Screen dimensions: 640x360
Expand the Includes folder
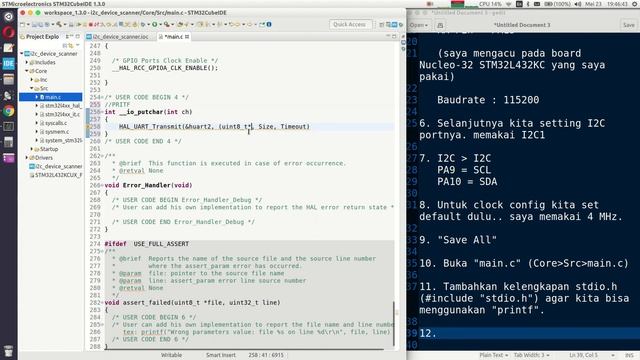point(27,62)
